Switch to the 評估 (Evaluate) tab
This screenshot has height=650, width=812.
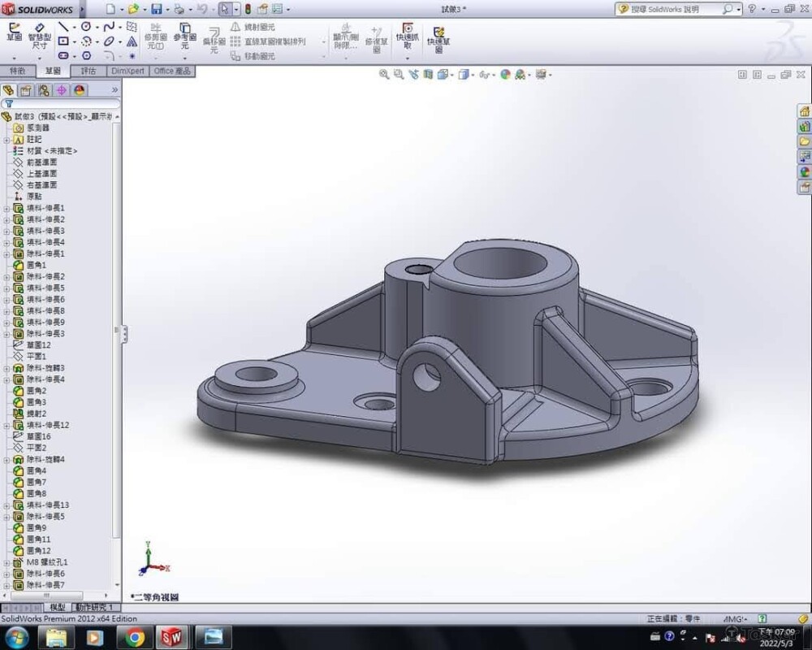[x=88, y=71]
